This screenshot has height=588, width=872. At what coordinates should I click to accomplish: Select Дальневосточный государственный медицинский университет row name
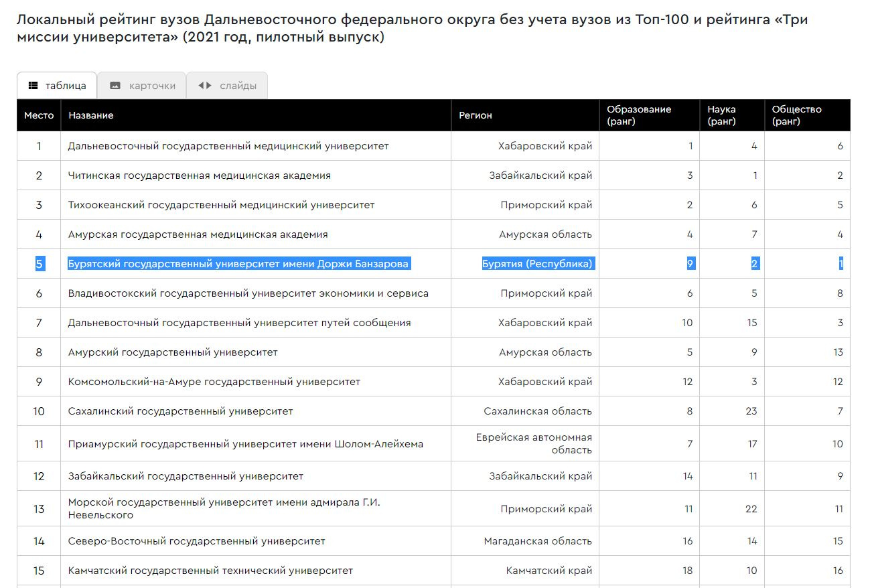228,146
